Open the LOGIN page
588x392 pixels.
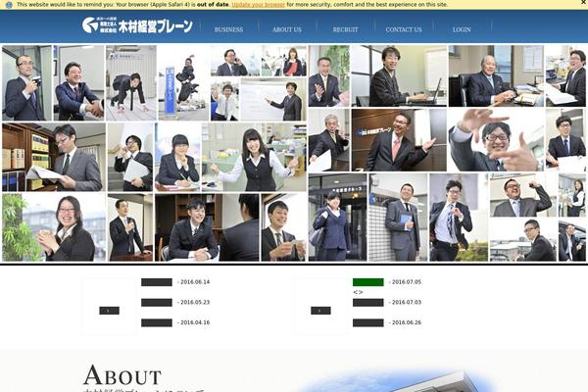(462, 29)
